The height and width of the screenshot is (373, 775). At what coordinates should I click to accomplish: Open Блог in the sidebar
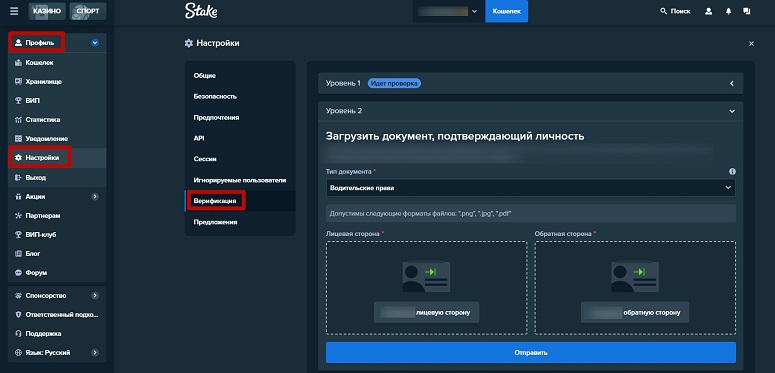(57, 254)
